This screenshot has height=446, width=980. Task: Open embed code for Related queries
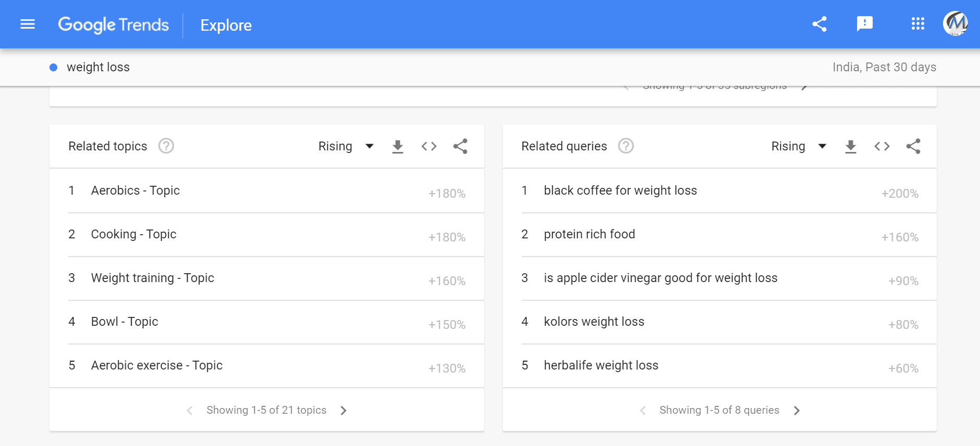pyautogui.click(x=882, y=147)
